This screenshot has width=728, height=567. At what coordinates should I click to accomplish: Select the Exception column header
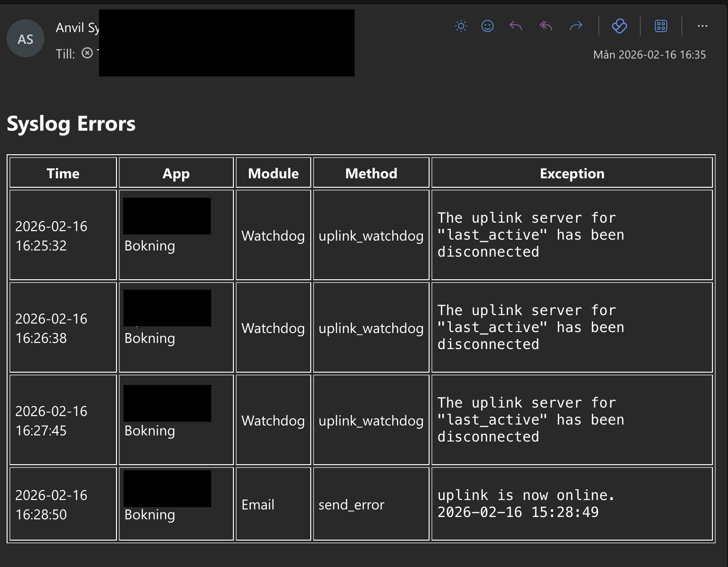pyautogui.click(x=571, y=174)
